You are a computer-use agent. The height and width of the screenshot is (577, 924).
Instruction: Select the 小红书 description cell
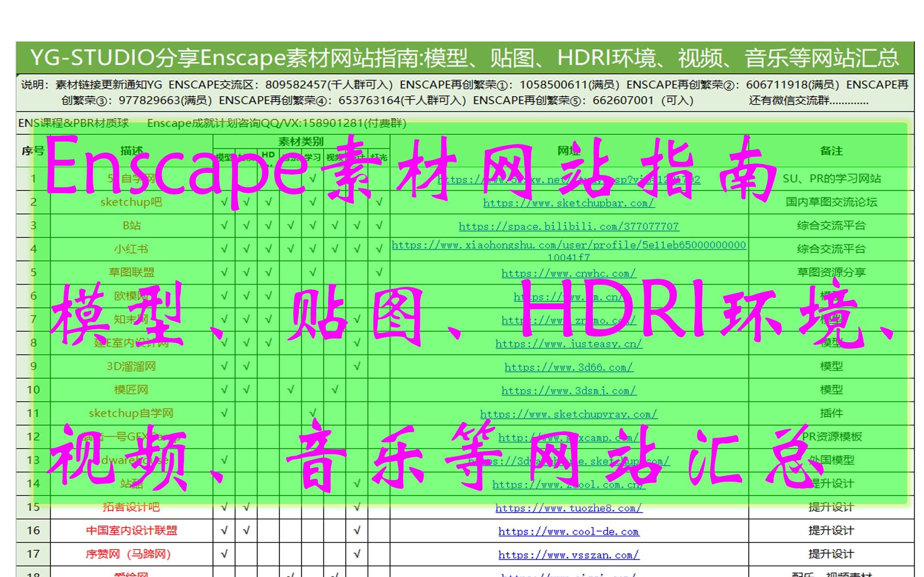pyautogui.click(x=131, y=249)
